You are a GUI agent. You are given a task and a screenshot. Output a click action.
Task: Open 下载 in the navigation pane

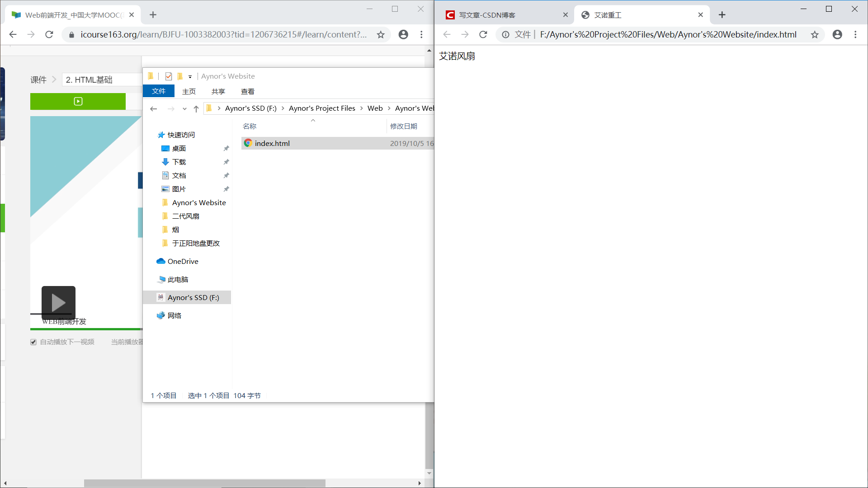tap(179, 162)
